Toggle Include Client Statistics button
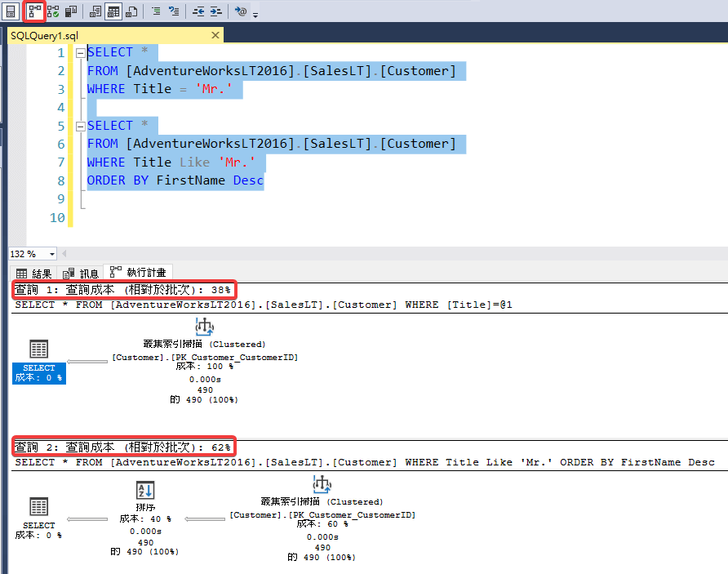The image size is (728, 574). click(x=71, y=11)
